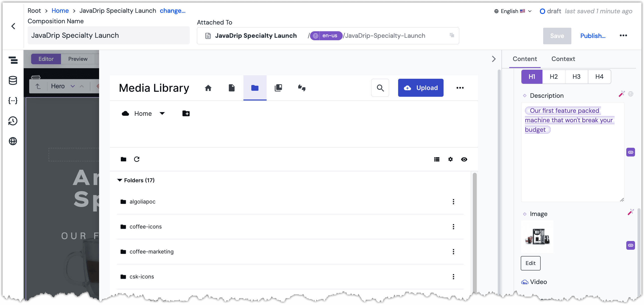Open the Media Library moderation thumbs icon

[x=302, y=88]
